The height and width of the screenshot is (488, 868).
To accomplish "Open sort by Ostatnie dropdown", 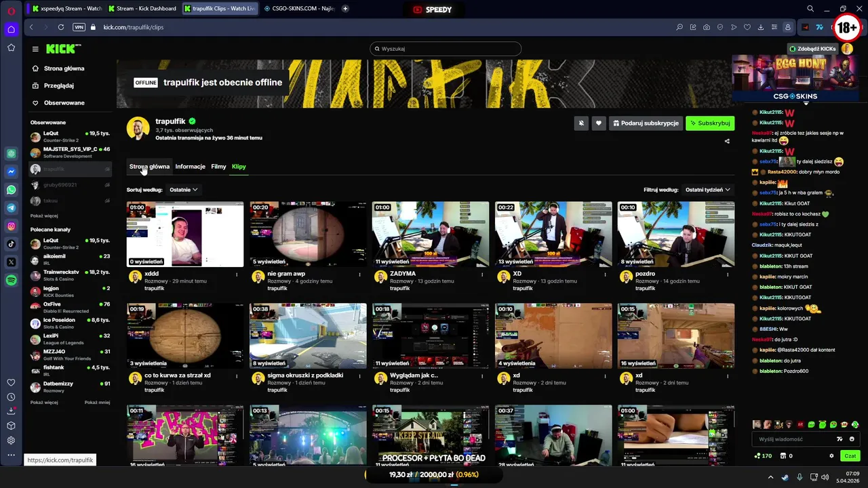I will click(183, 190).
